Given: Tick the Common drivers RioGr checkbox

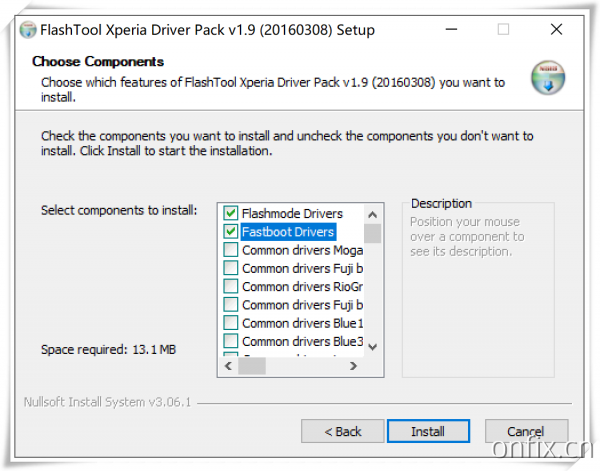Looking at the screenshot, I should [231, 287].
